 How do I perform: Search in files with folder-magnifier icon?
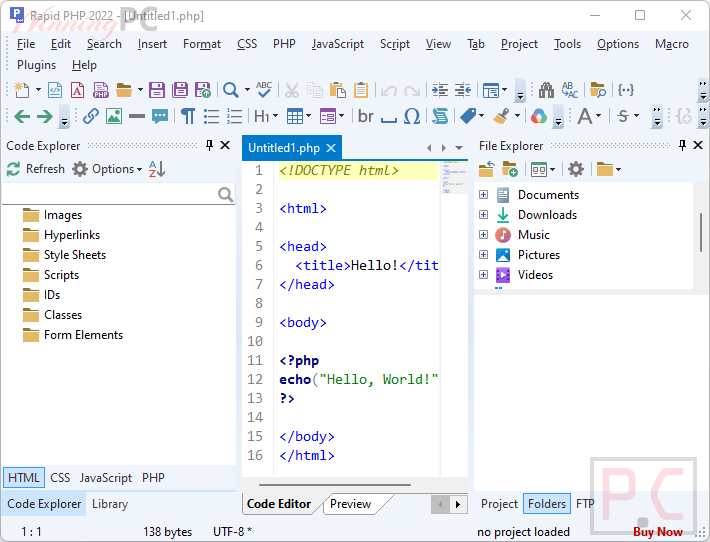point(598,90)
